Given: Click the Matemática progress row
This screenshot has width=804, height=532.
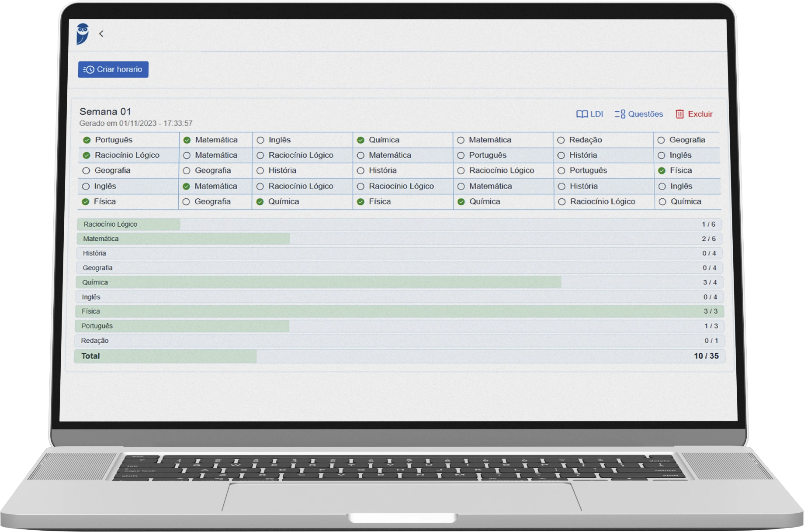Looking at the screenshot, I should coord(399,239).
